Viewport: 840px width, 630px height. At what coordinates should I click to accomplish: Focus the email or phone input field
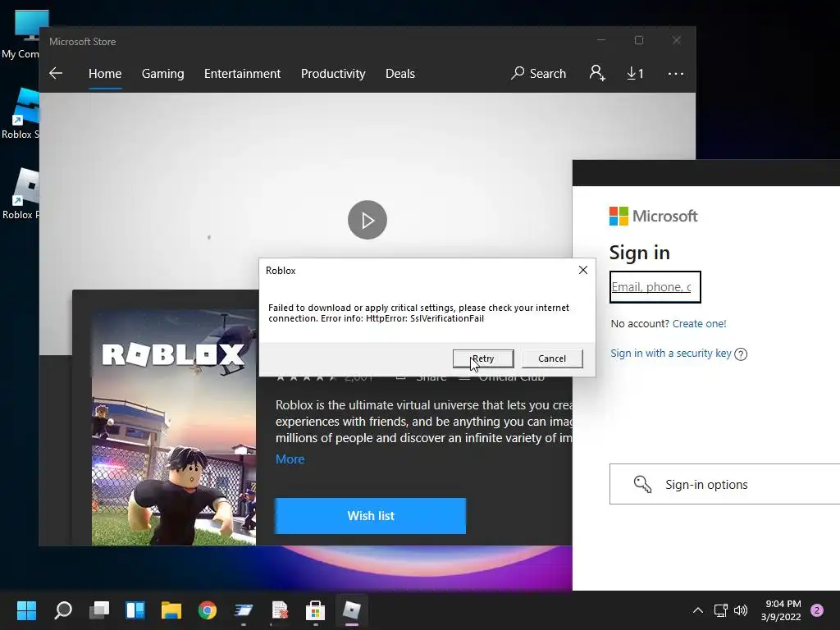[655, 287]
